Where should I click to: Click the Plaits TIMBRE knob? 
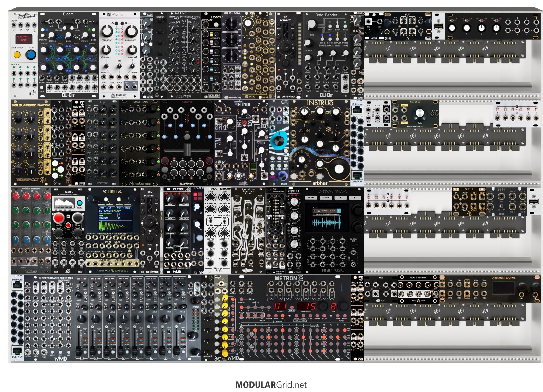click(106, 50)
